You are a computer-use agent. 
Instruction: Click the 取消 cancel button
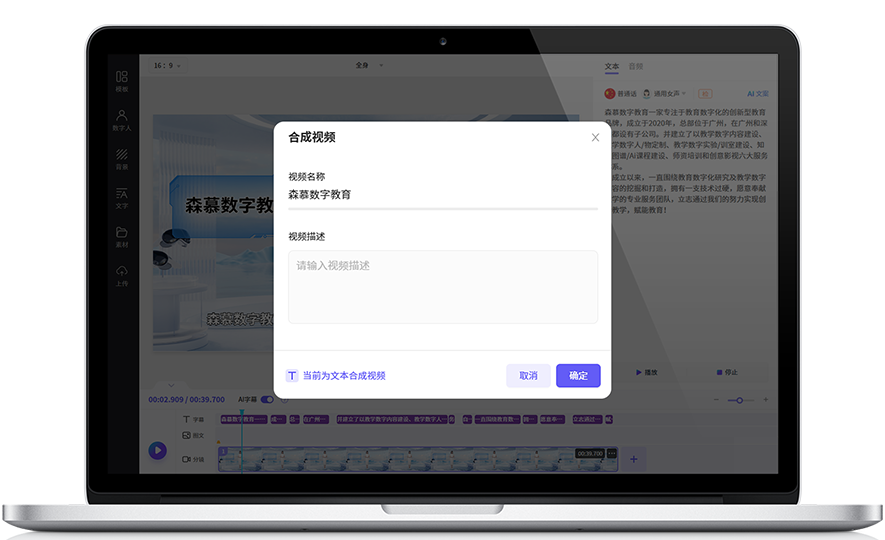[x=527, y=376]
